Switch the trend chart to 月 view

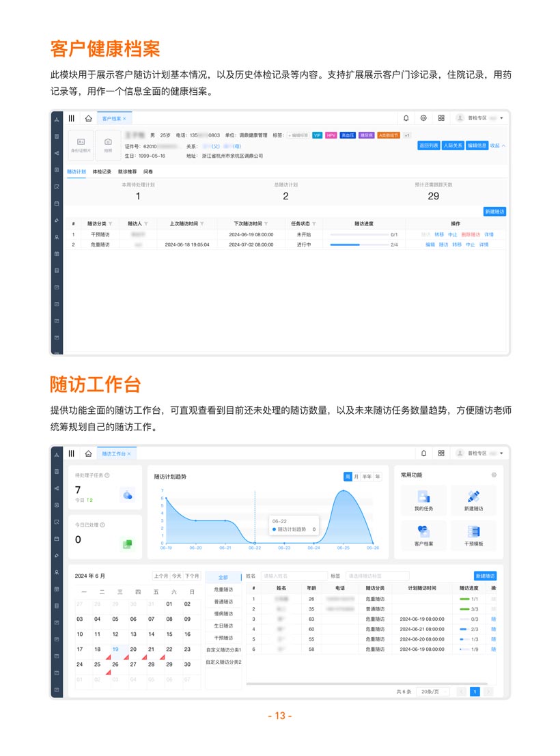[x=356, y=476]
